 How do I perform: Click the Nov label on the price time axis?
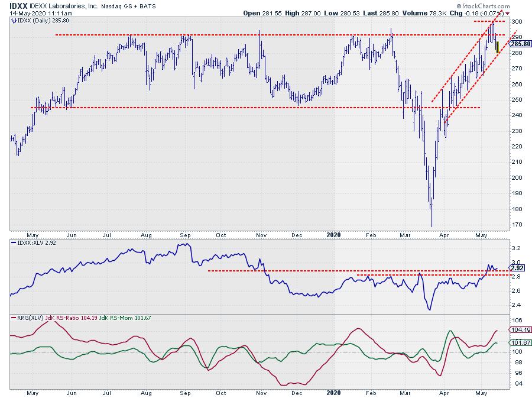259,234
